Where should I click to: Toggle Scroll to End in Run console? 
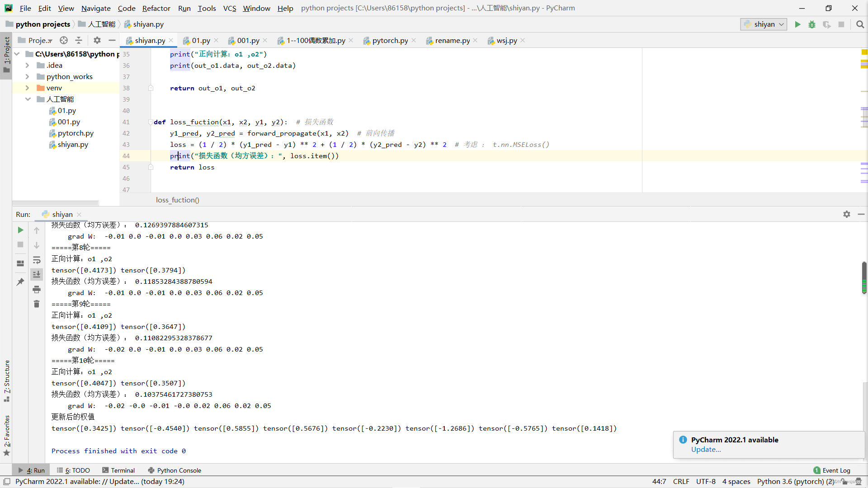[37, 274]
